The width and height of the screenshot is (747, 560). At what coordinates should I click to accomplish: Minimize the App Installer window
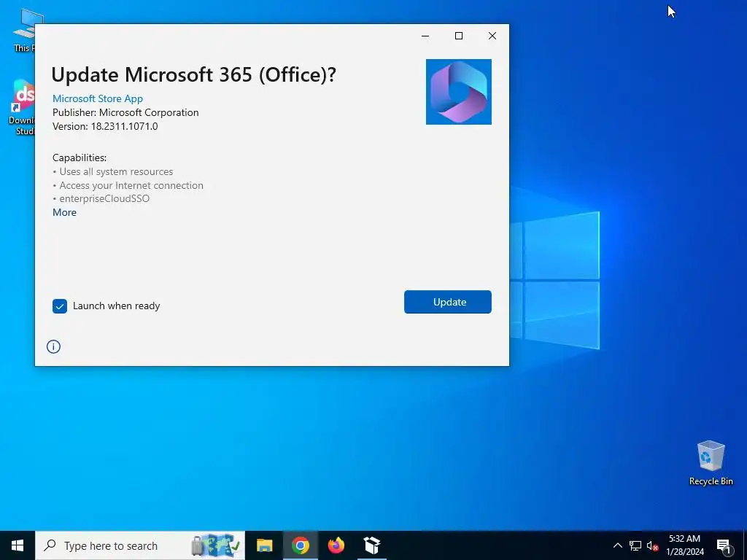click(x=425, y=36)
